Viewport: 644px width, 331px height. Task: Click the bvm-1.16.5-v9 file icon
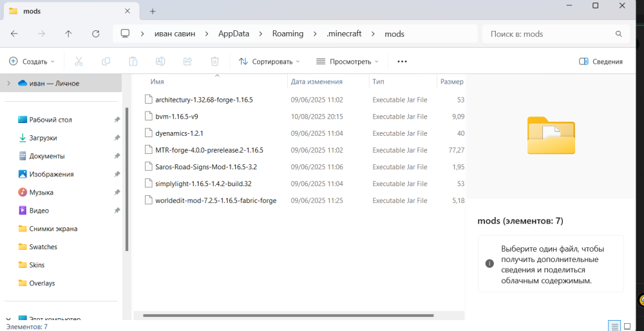[148, 116]
